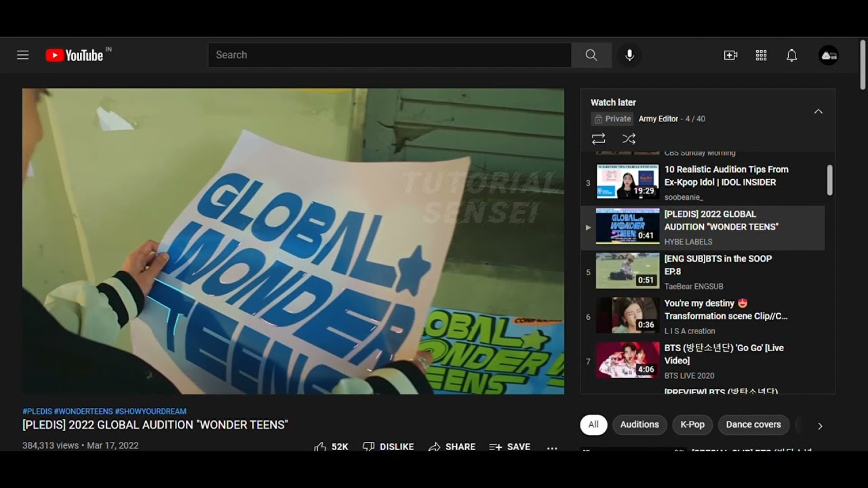
Task: Select the Auditions filter chip
Action: (x=639, y=424)
